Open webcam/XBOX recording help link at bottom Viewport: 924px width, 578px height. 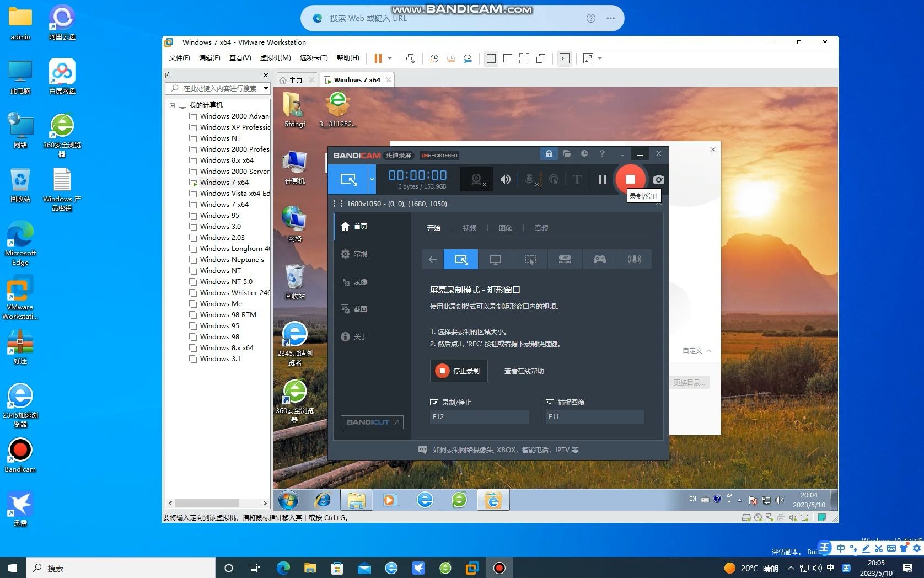pos(498,449)
